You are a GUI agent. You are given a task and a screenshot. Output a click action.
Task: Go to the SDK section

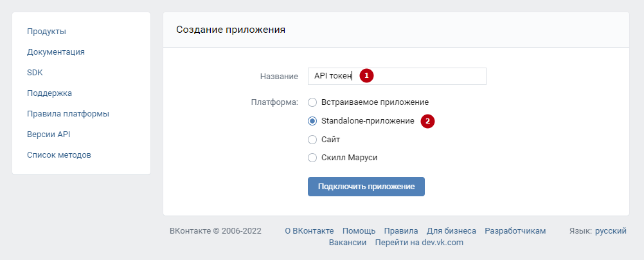click(35, 73)
